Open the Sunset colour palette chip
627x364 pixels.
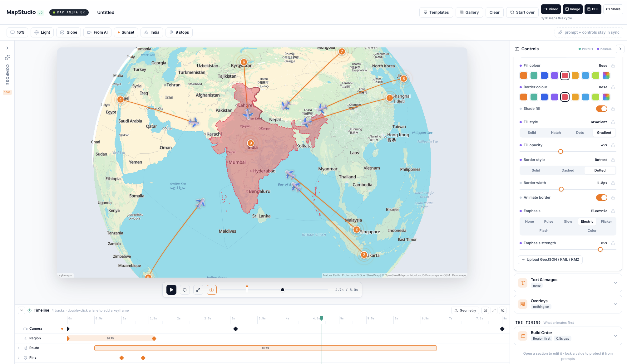click(126, 32)
